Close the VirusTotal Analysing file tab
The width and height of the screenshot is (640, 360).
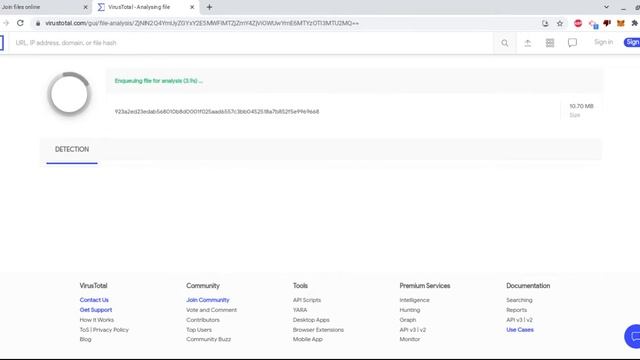pyautogui.click(x=192, y=7)
